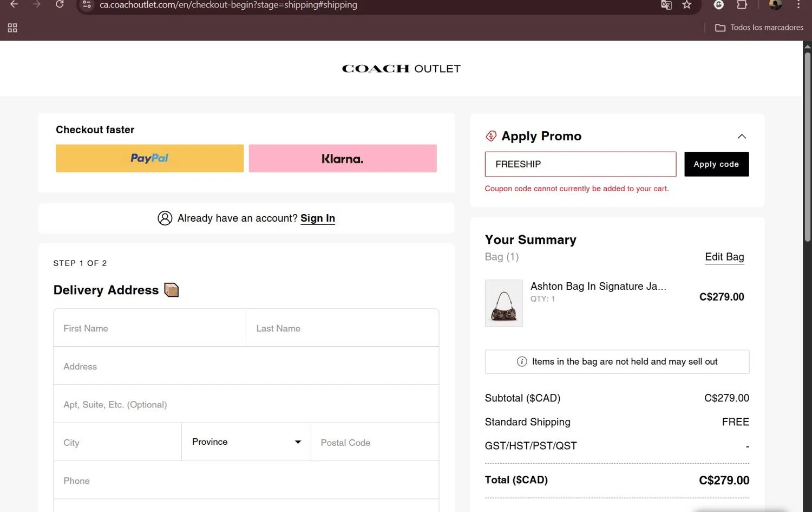The image size is (812, 512).
Task: Open the extensions puzzle icon
Action: pyautogui.click(x=742, y=4)
